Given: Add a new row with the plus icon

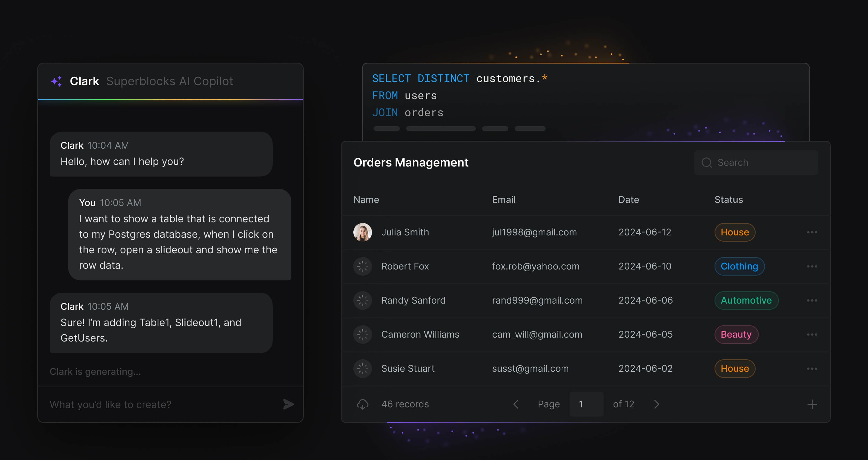Looking at the screenshot, I should [x=812, y=404].
